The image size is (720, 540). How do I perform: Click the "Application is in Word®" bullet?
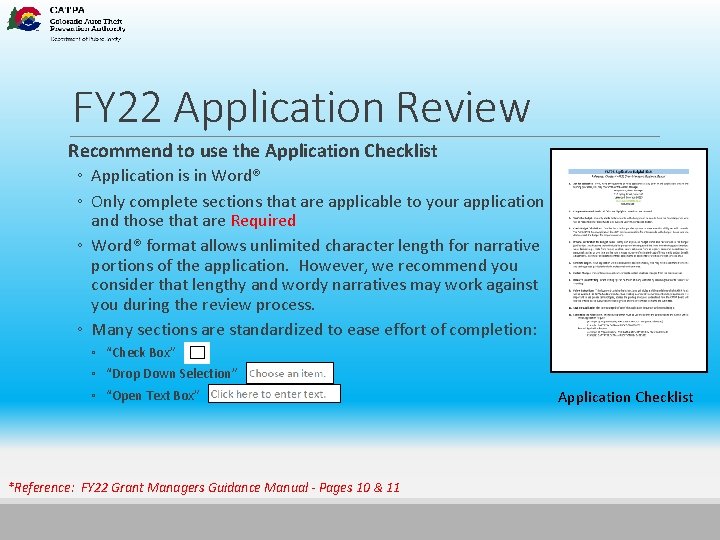point(175,175)
